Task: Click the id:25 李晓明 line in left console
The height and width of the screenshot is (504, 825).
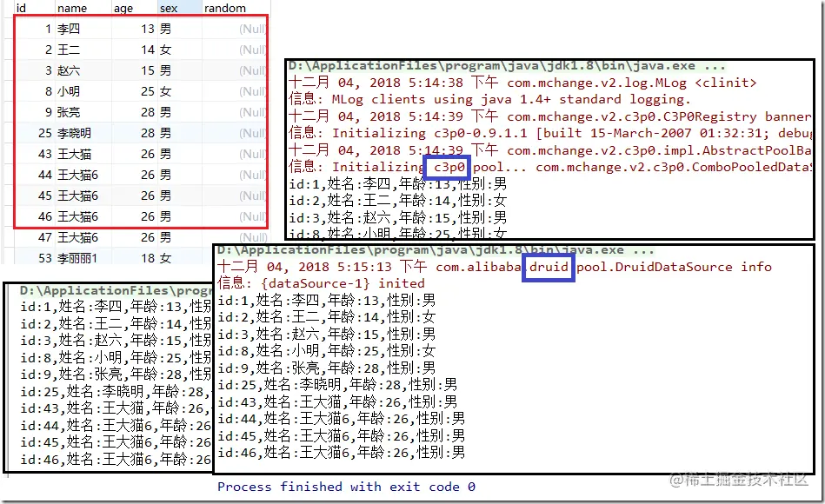Action: tap(116, 391)
